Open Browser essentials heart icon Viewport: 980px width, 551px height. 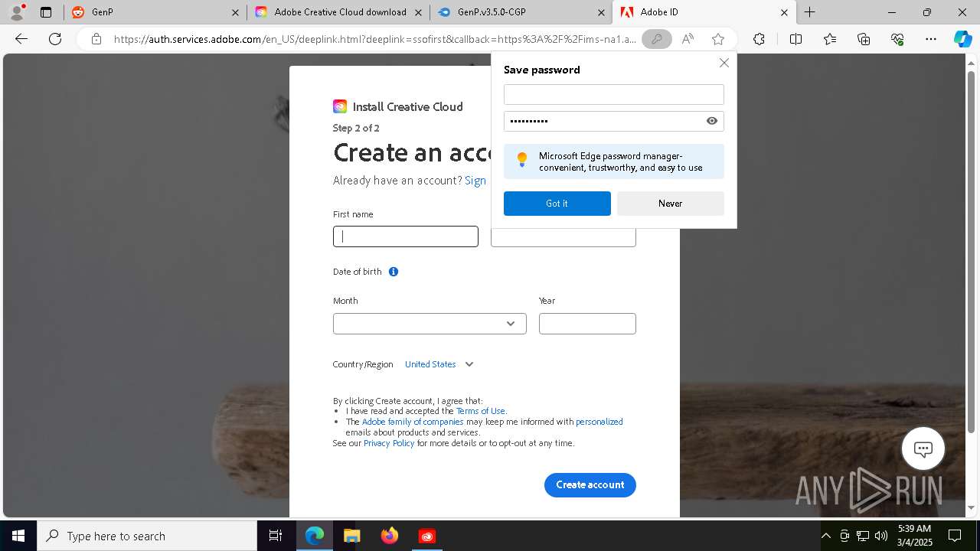[897, 39]
